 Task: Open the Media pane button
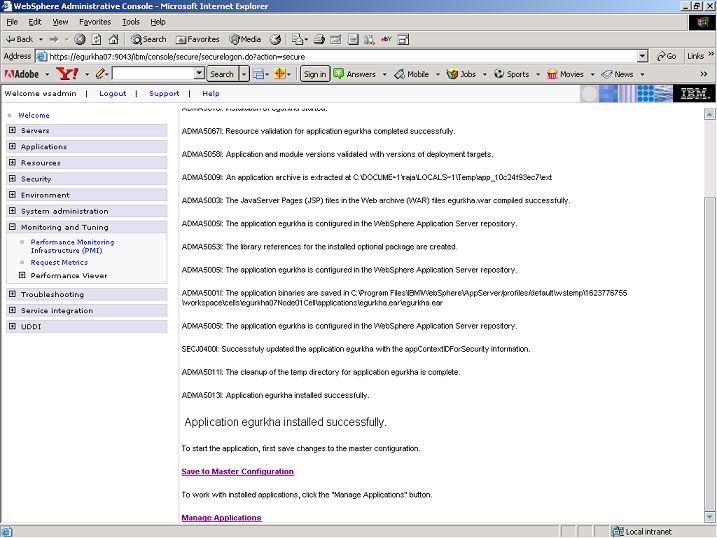(245, 39)
